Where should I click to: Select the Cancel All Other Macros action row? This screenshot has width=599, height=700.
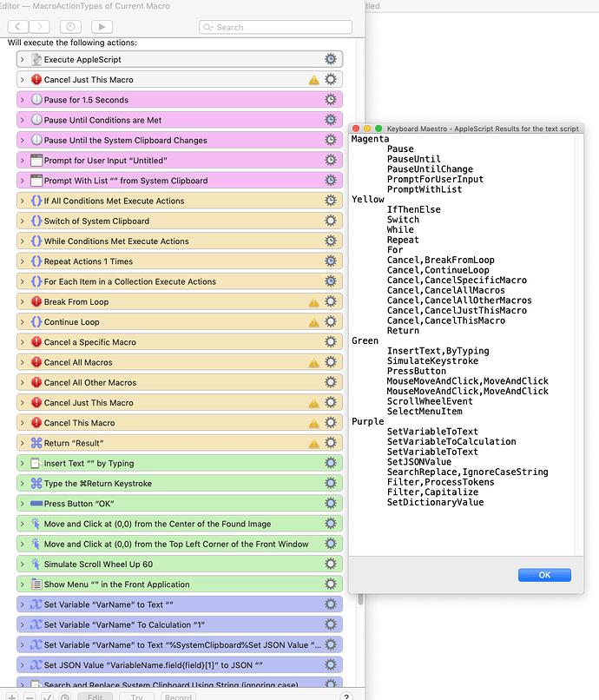coord(180,382)
